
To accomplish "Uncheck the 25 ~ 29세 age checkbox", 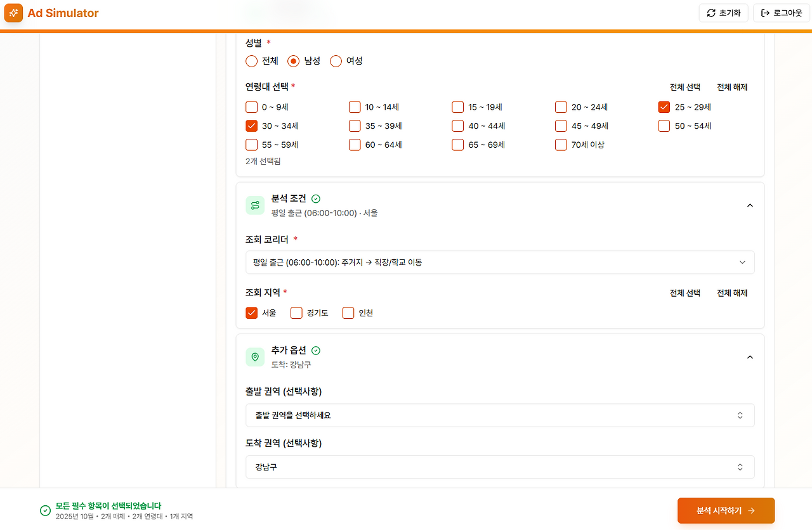I will [x=664, y=107].
